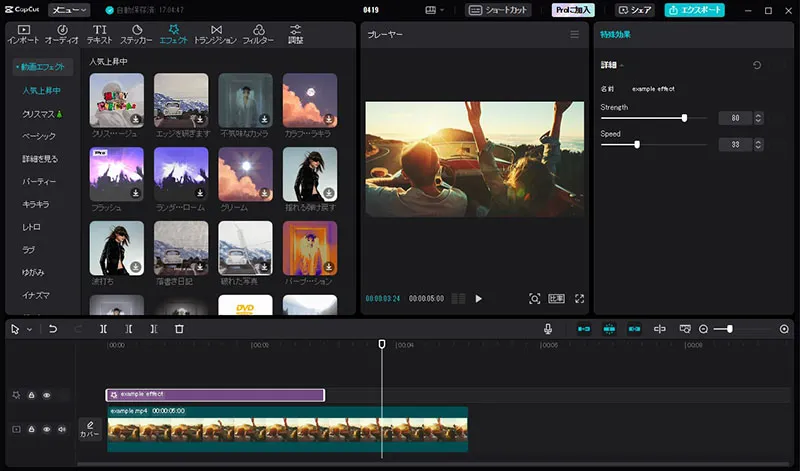Expand the selection cursor tool dropdown arrow
Image resolution: width=800 pixels, height=471 pixels.
tap(29, 328)
